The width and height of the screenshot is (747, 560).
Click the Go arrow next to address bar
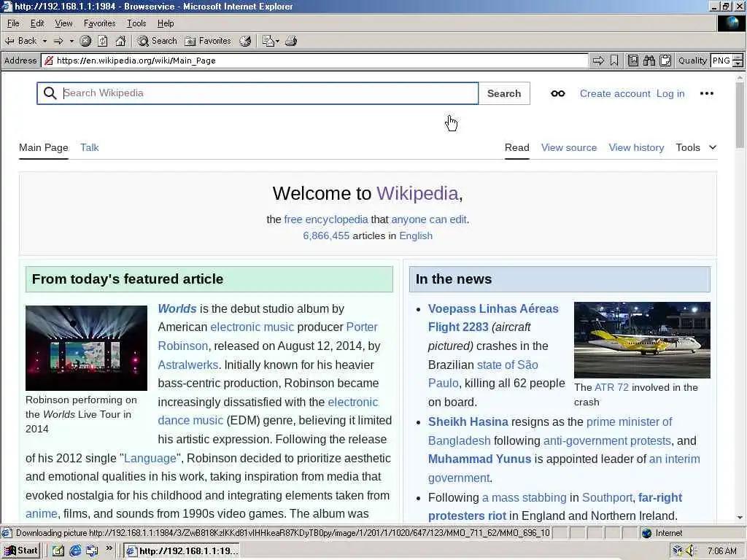(x=598, y=61)
